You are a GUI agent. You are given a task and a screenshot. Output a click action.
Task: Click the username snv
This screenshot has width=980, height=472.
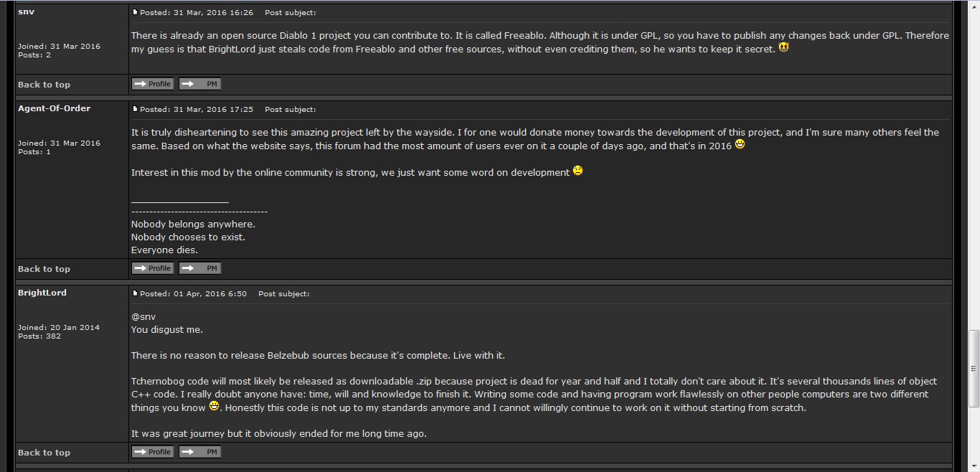26,11
